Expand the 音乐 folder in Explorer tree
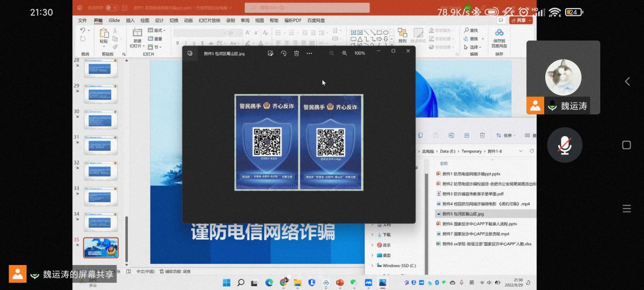 (x=372, y=245)
